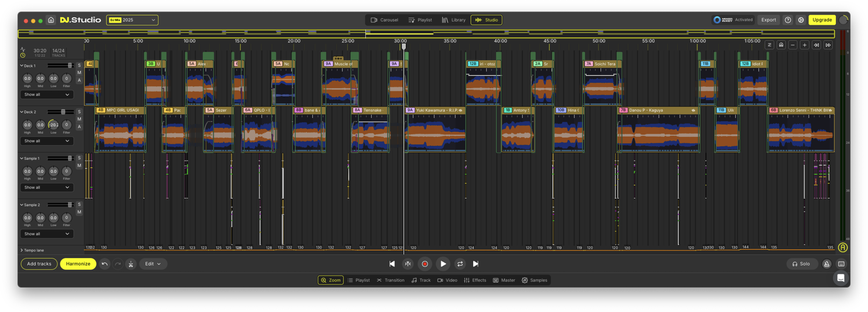Open the DJ Mix 2025 project dropdown
868x312 pixels.
tap(133, 20)
